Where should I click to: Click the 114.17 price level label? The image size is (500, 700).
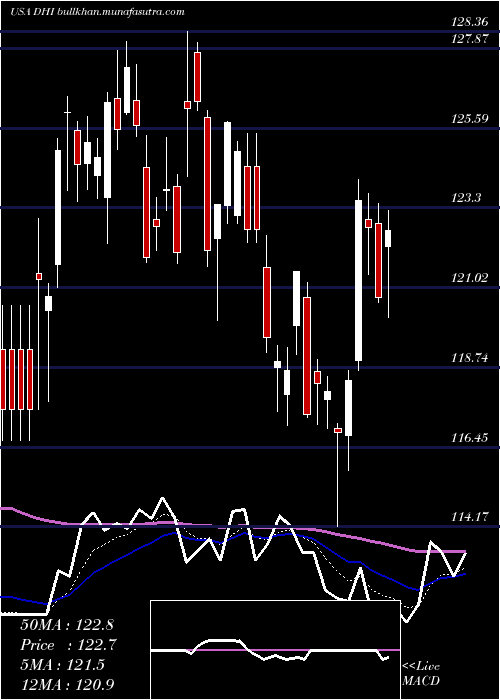[x=471, y=517]
